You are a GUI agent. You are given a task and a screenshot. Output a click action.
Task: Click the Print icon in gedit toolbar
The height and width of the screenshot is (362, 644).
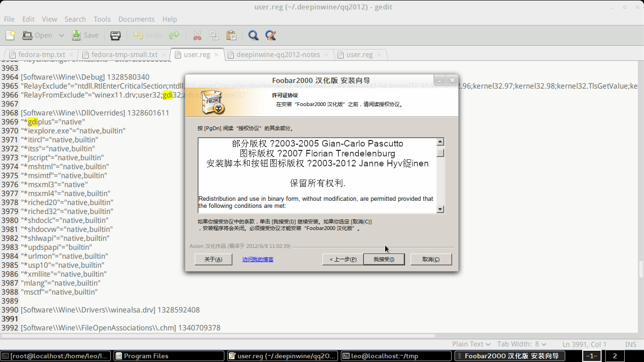point(116,35)
